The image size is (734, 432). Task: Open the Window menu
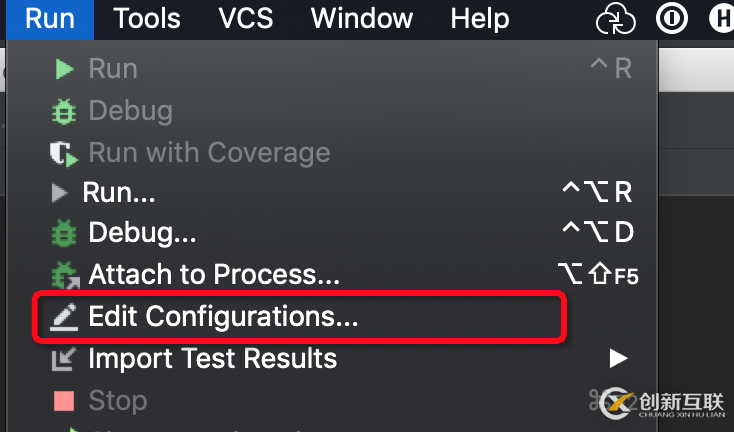(x=363, y=19)
